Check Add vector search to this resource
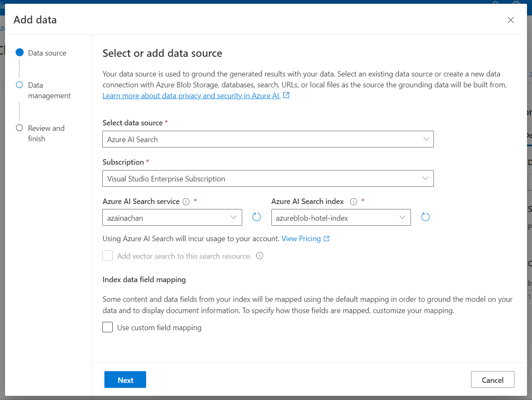Viewport: 532px width, 400px height. pos(108,256)
